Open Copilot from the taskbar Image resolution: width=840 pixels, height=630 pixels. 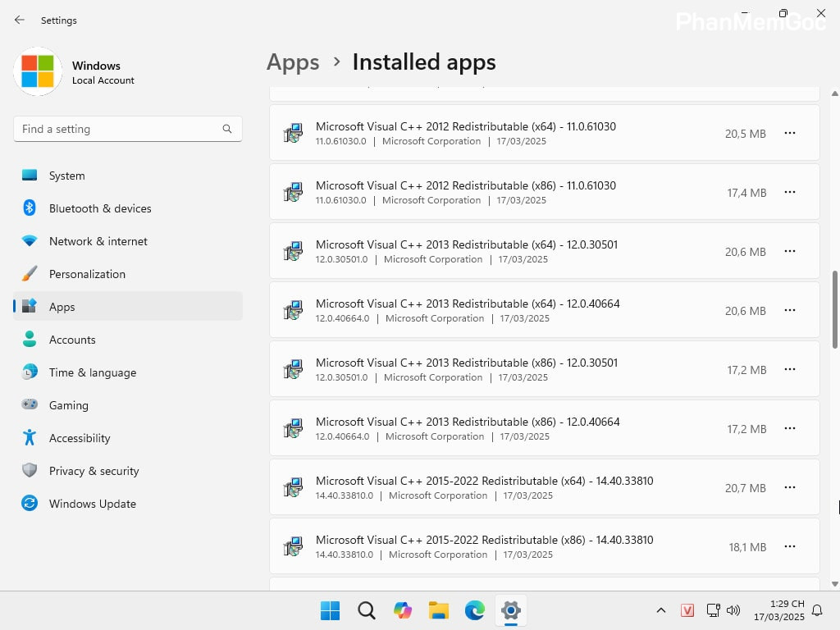[x=403, y=610]
